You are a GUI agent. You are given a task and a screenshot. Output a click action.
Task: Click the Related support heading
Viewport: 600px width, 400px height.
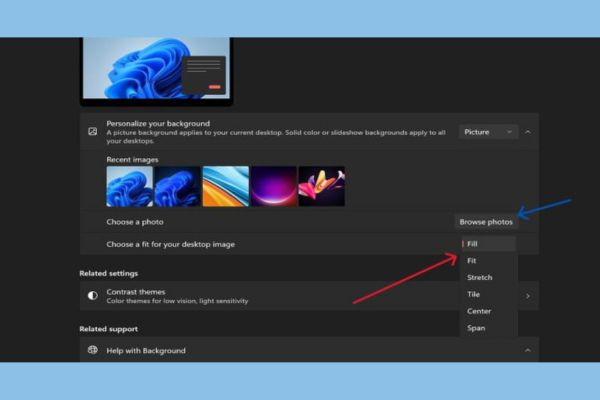point(109,329)
